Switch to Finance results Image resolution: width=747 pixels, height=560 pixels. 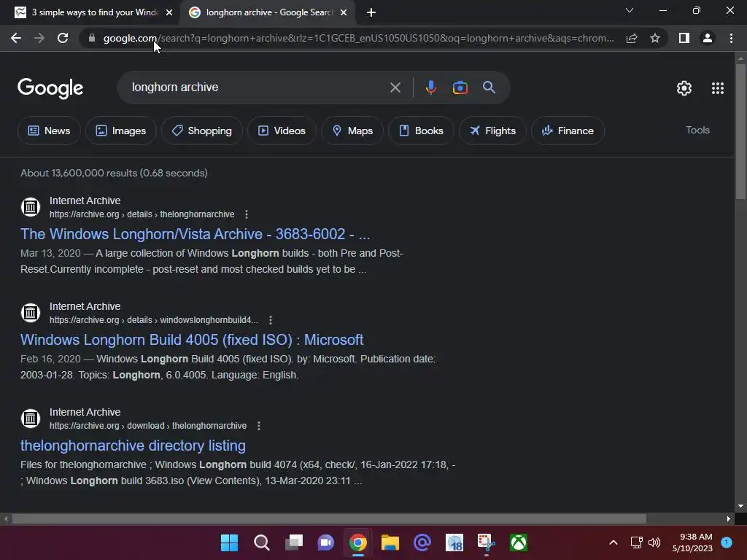568,131
